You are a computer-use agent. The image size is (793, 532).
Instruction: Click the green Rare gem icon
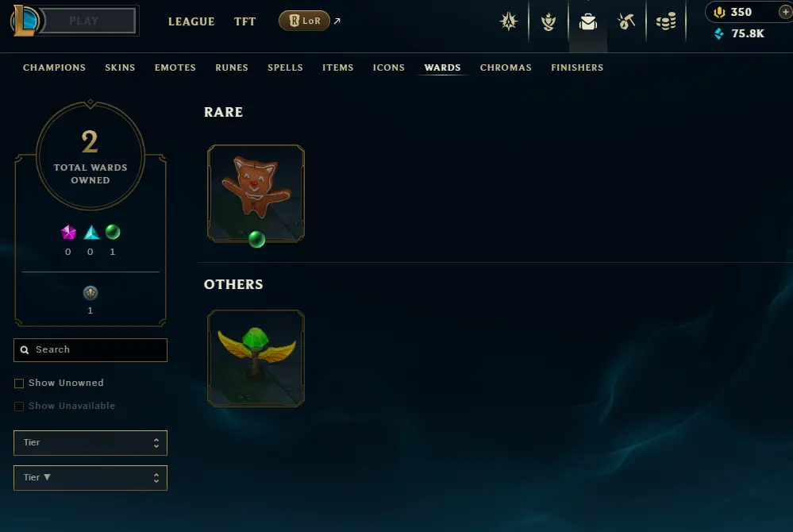click(113, 232)
